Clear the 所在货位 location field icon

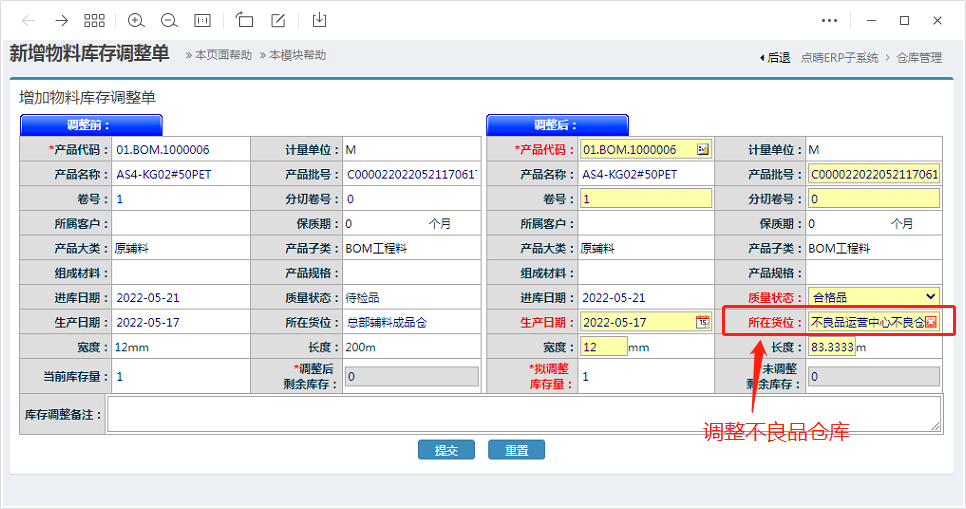[x=931, y=322]
